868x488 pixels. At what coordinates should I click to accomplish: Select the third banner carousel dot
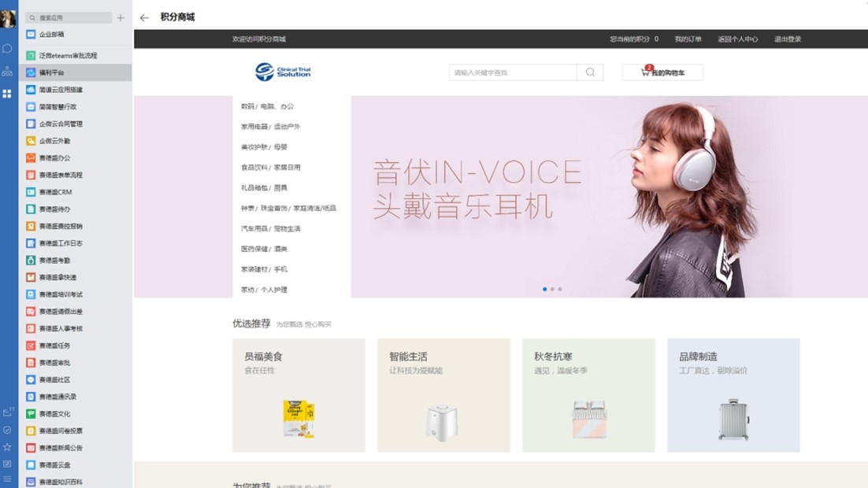coord(560,289)
